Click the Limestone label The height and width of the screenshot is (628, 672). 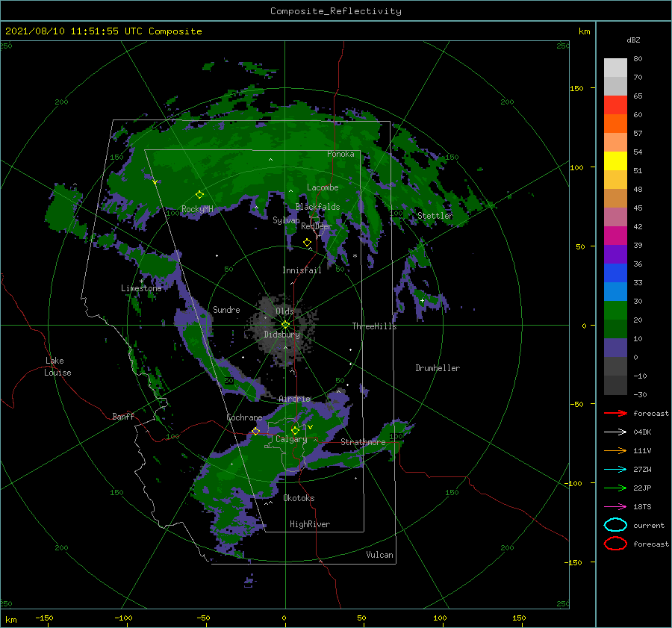[x=141, y=288]
